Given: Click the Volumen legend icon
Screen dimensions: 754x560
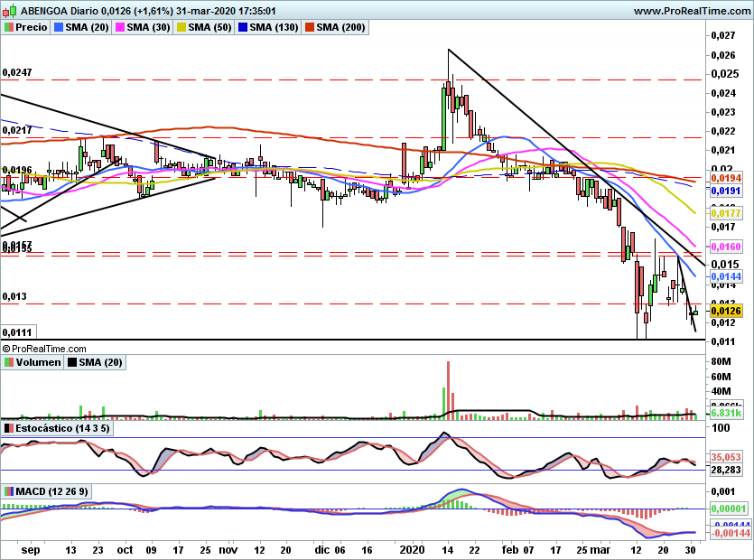Looking at the screenshot, I should (9, 362).
